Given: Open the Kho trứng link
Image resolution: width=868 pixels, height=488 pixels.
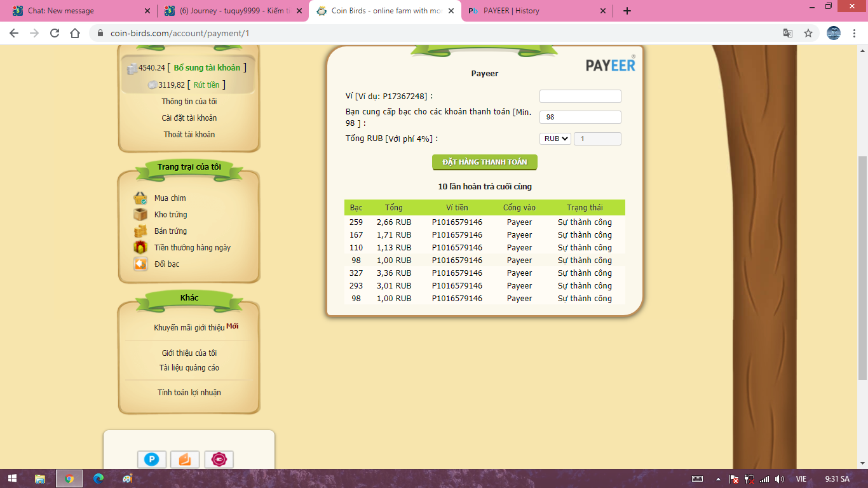Looking at the screenshot, I should click(171, 215).
